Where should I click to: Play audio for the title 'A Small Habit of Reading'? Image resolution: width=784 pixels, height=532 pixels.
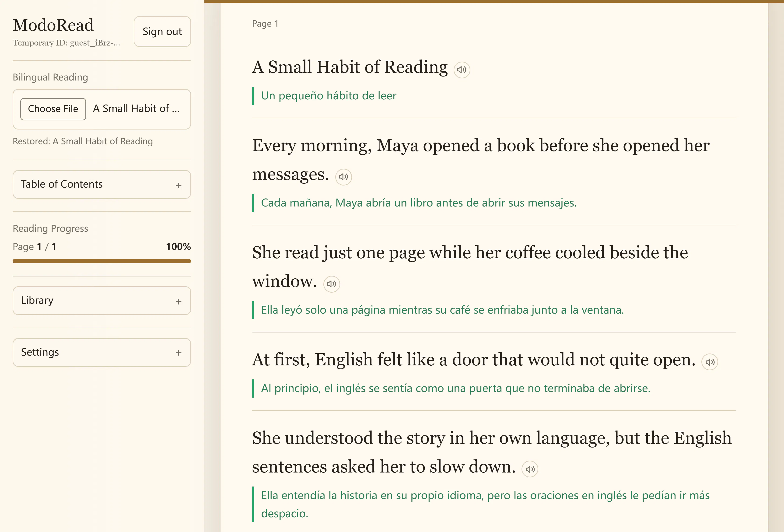coord(462,70)
